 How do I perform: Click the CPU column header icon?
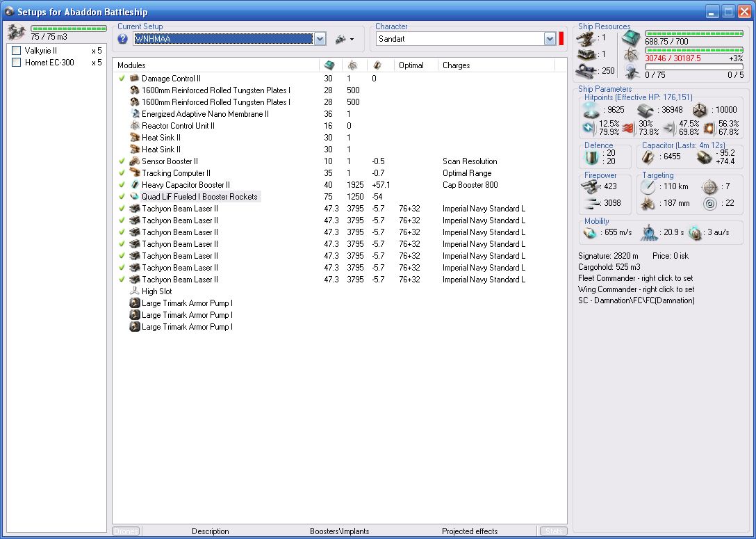click(329, 65)
